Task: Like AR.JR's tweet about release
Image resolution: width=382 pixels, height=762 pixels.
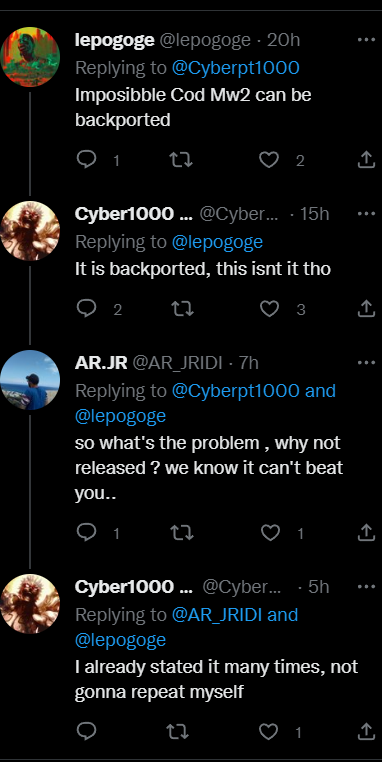Action: pyautogui.click(x=270, y=533)
